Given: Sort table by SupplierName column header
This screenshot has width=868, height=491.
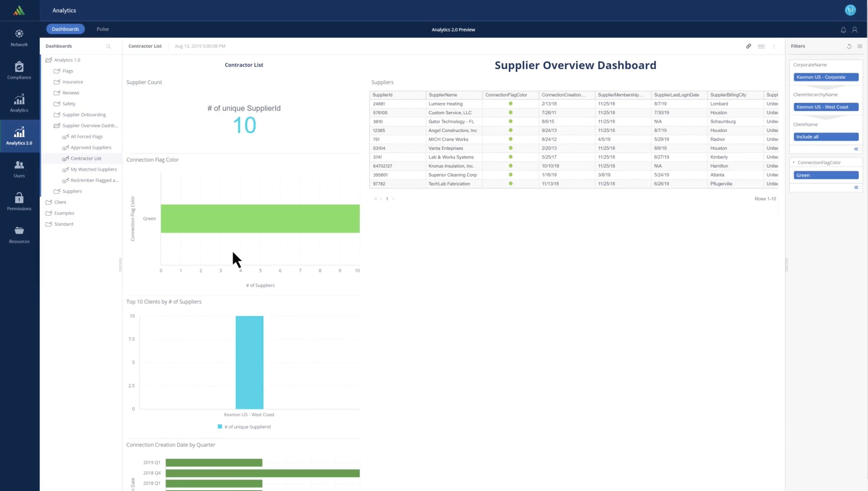Looking at the screenshot, I should (443, 95).
